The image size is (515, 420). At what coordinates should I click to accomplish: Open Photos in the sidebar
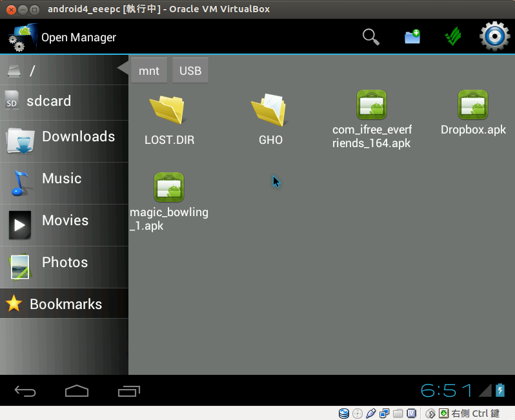(64, 267)
